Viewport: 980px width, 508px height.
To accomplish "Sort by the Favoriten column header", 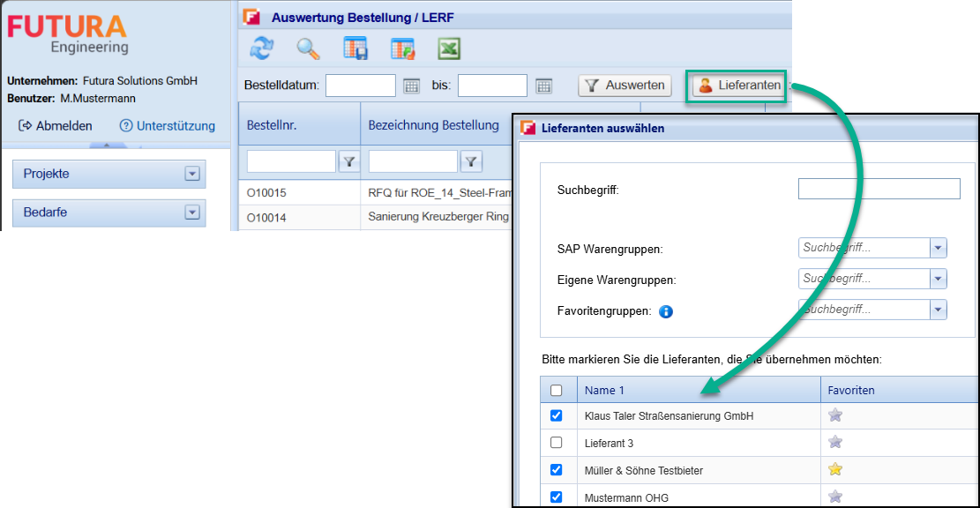I will tap(900, 390).
